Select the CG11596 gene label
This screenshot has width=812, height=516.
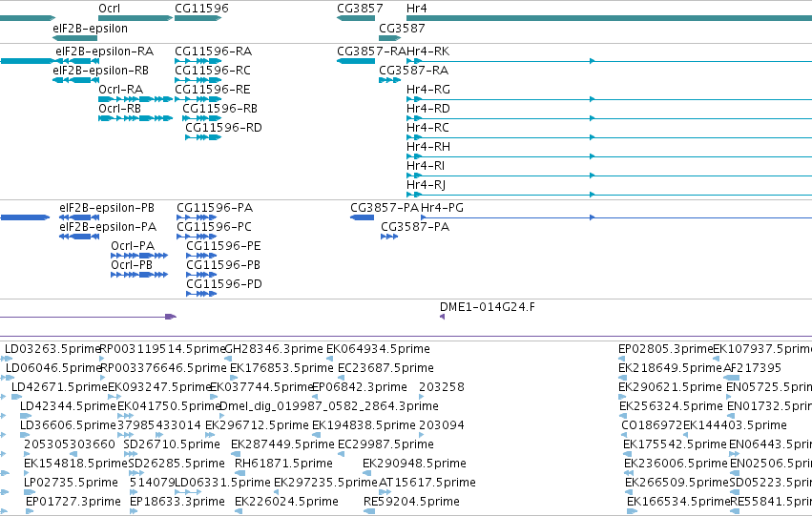(x=201, y=9)
